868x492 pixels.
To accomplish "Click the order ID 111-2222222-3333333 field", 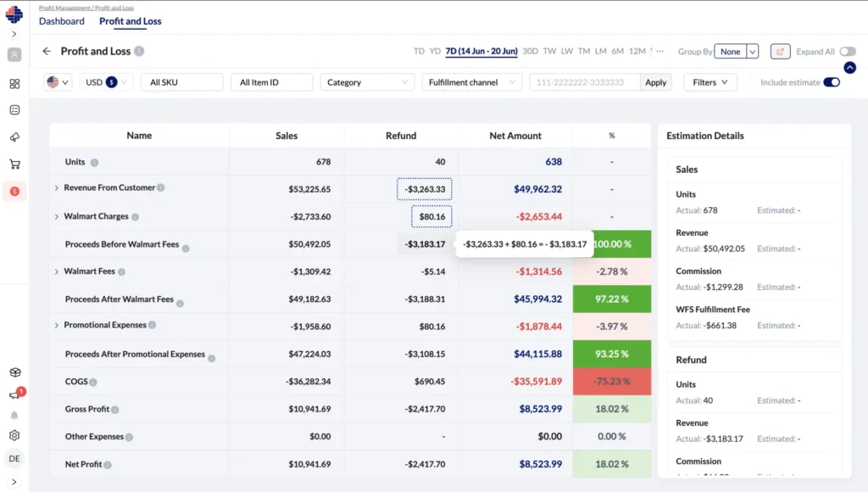I will [585, 82].
